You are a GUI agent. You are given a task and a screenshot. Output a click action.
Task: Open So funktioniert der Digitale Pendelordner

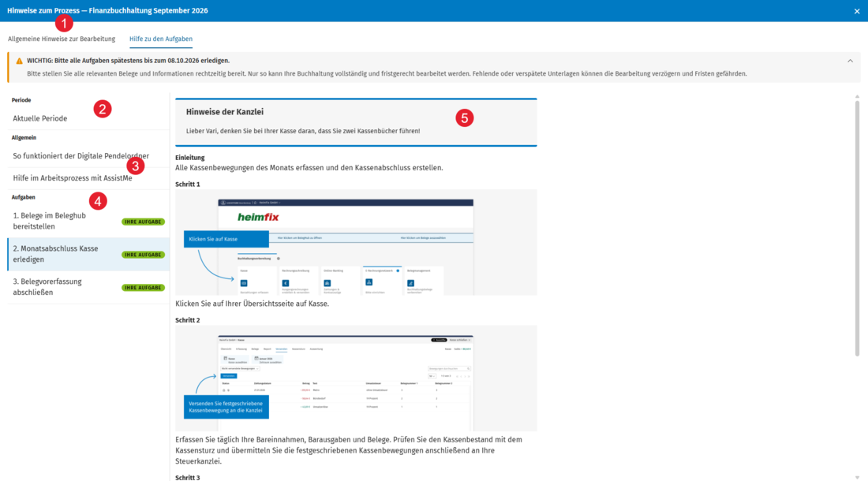click(88, 156)
